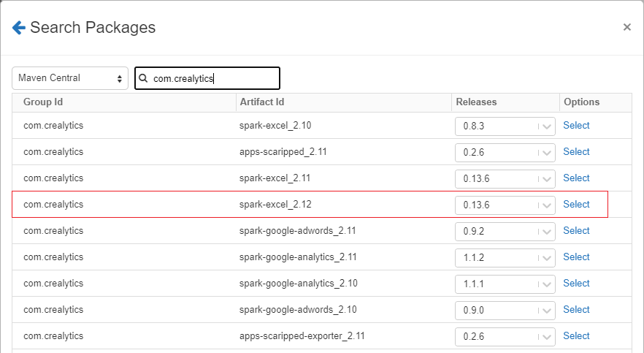Viewport: 644px width, 353px height.
Task: Open the releases dropdown for spark-excel_2.12
Action: pyautogui.click(x=505, y=205)
